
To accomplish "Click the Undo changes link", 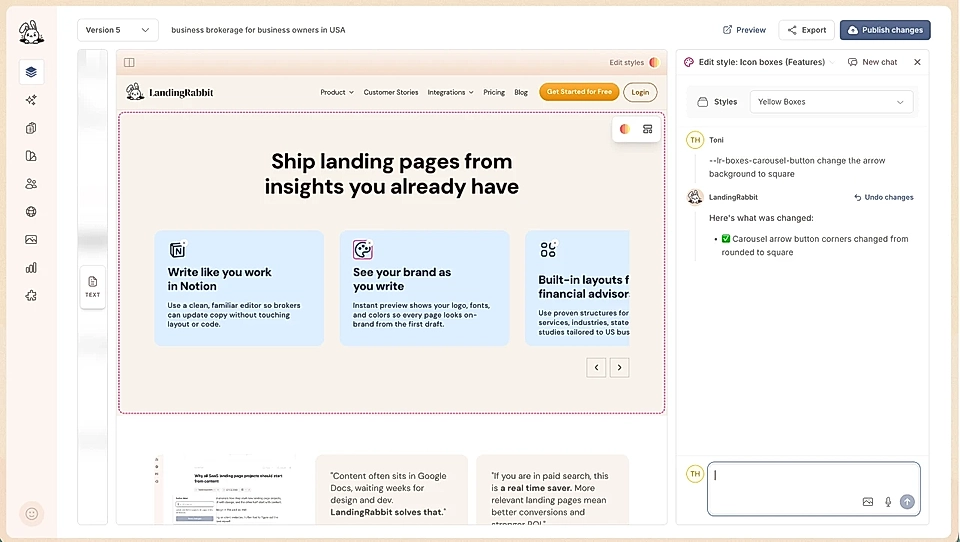I will coord(883,197).
